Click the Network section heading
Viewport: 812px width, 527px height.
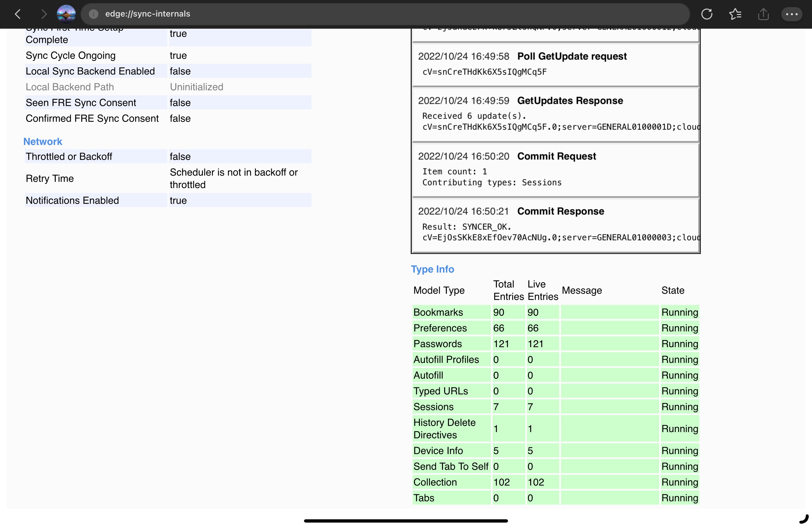point(43,141)
